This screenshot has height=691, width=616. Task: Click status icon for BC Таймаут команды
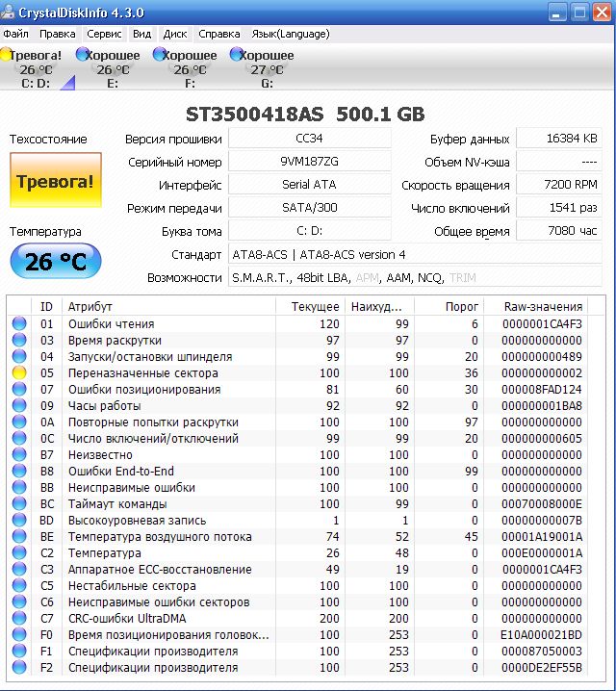(19, 503)
